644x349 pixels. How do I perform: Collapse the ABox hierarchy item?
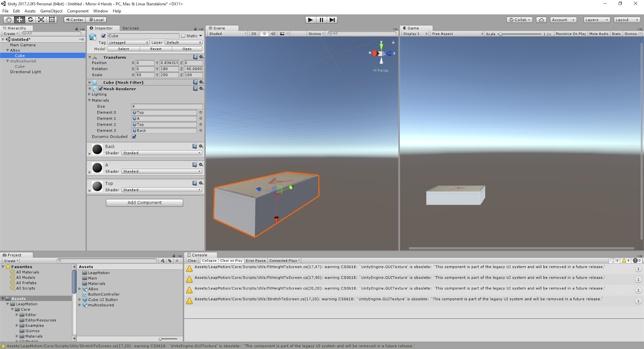click(x=8, y=50)
